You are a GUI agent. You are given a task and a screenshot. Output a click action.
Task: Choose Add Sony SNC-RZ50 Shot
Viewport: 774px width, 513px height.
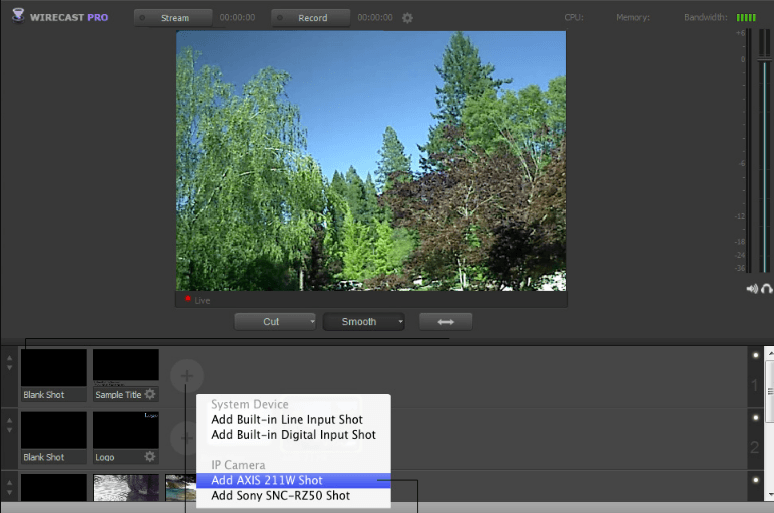[293, 496]
